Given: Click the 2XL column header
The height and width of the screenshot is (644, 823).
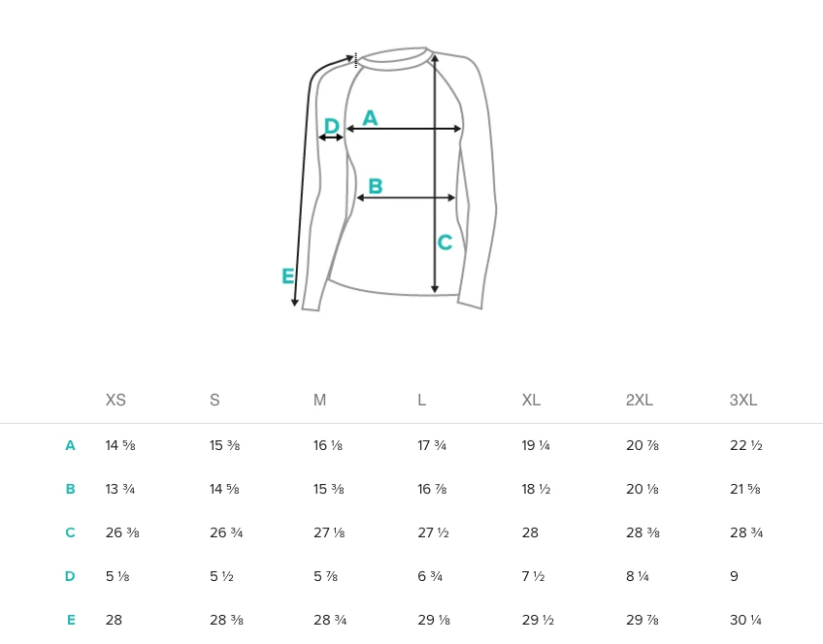Looking at the screenshot, I should point(639,400).
